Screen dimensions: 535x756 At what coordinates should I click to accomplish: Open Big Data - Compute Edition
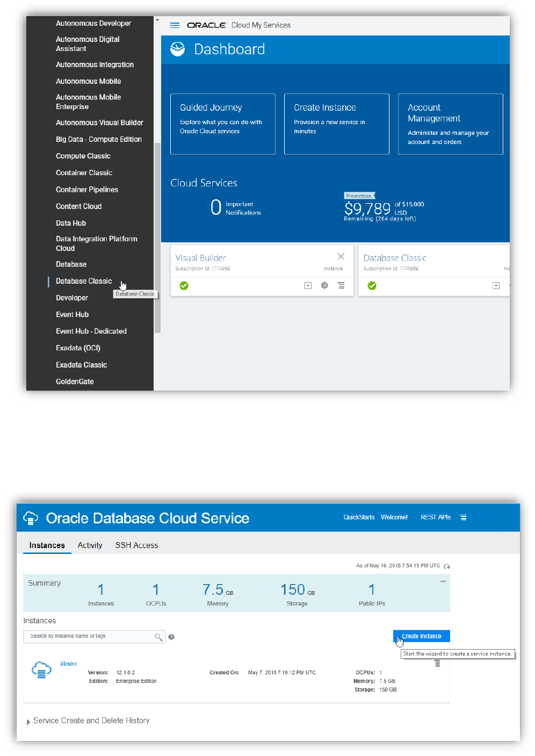coord(99,139)
